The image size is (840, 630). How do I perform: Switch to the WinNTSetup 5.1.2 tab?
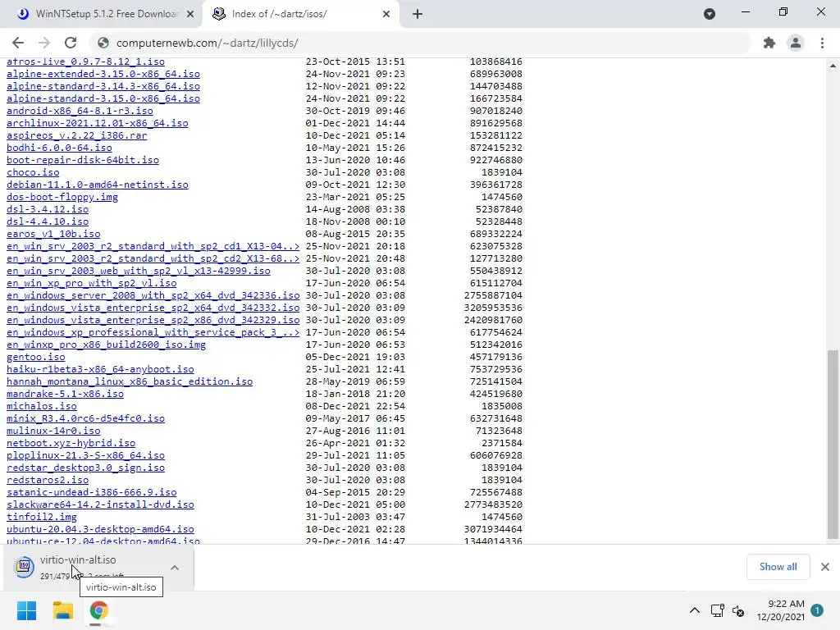101,14
